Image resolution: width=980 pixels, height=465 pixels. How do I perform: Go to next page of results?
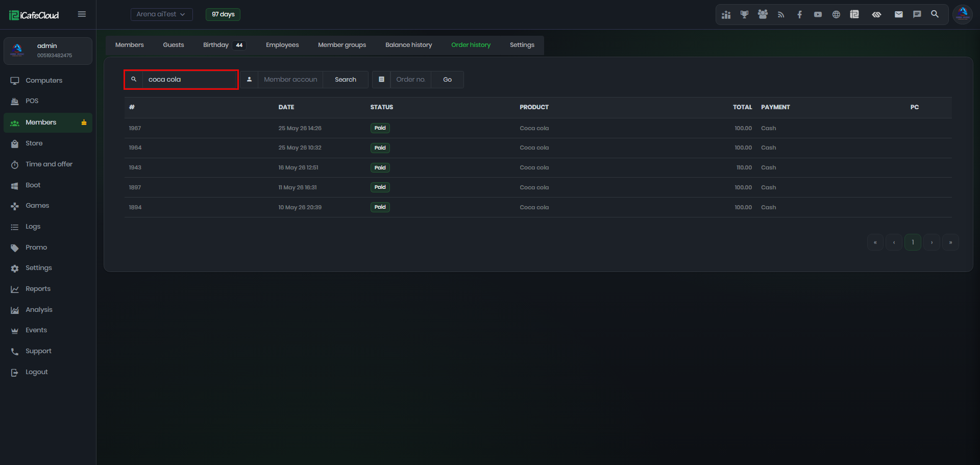point(932,242)
